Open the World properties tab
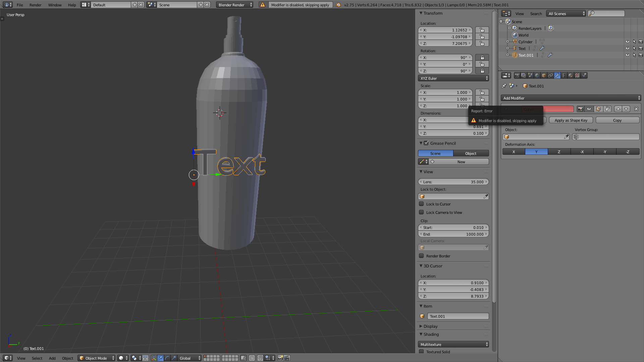Screen dimensions: 644x362 [537, 75]
